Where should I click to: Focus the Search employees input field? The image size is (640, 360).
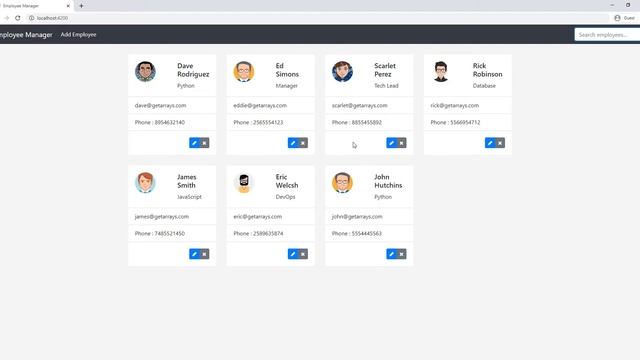[x=607, y=35]
